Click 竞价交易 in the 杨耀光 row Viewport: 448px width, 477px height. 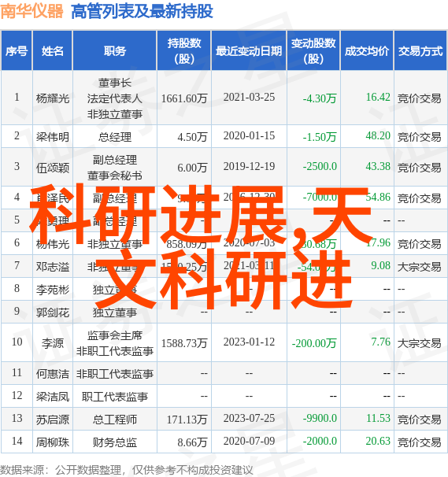click(x=419, y=98)
